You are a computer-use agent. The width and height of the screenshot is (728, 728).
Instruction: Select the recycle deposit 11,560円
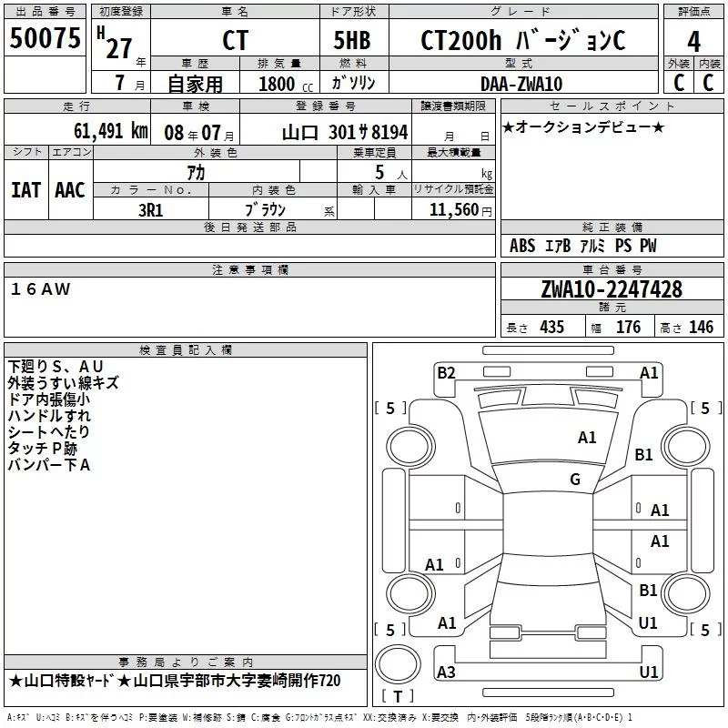[460, 210]
